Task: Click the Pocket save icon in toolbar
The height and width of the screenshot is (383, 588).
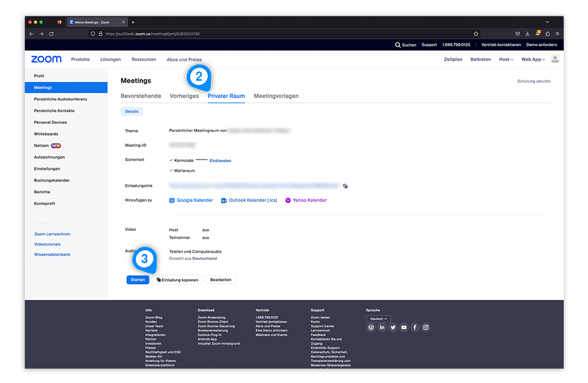Action: [518, 34]
